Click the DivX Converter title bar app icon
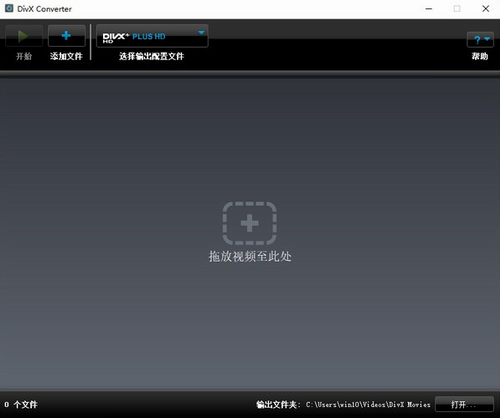500x418 pixels. coord(9,8)
